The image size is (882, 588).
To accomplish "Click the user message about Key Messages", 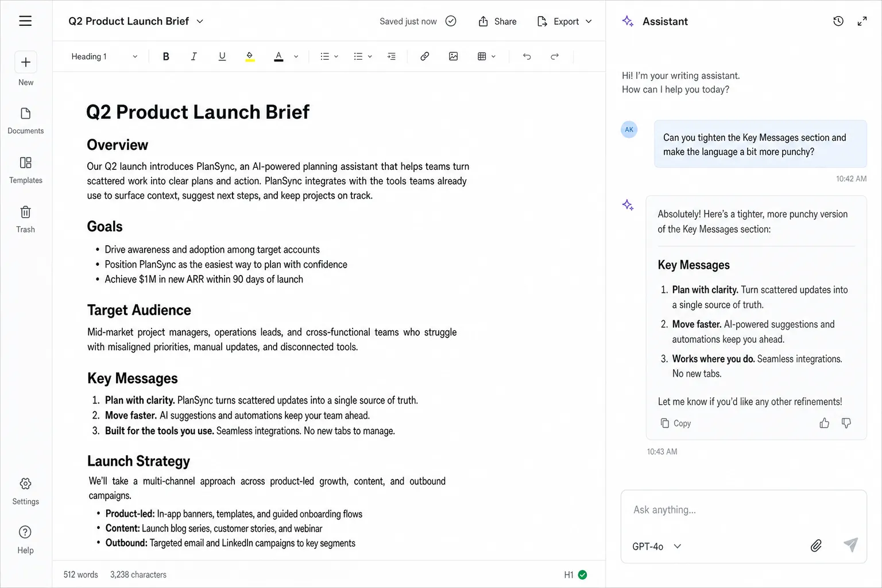I will (760, 144).
